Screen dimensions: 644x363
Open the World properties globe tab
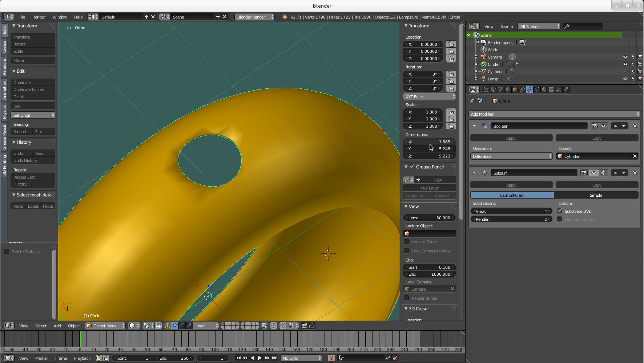508,89
